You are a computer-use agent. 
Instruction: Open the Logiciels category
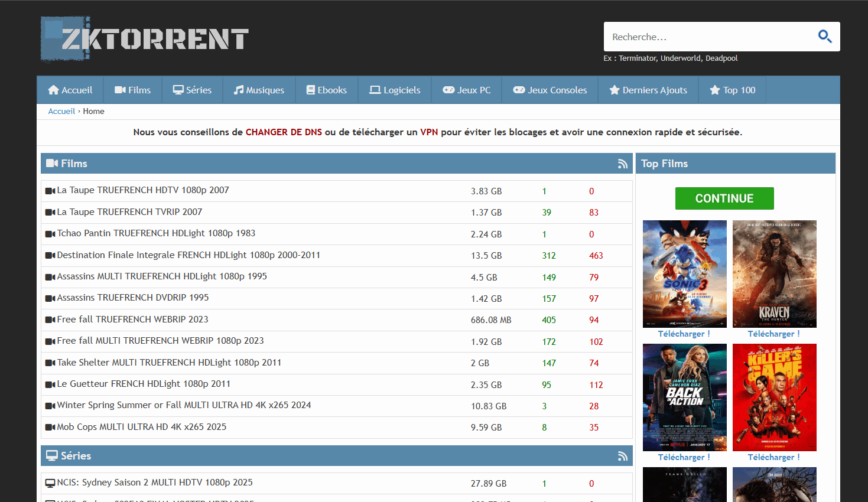pos(395,90)
